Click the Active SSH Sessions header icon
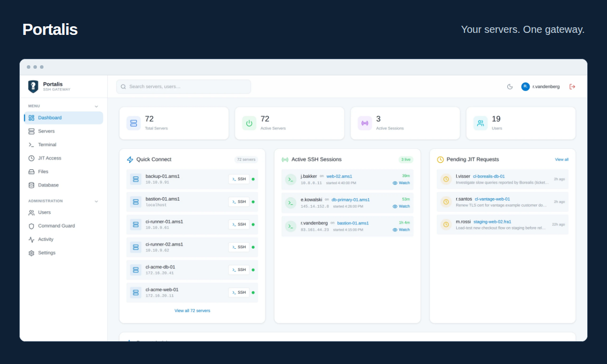The image size is (607, 364). pyautogui.click(x=285, y=160)
